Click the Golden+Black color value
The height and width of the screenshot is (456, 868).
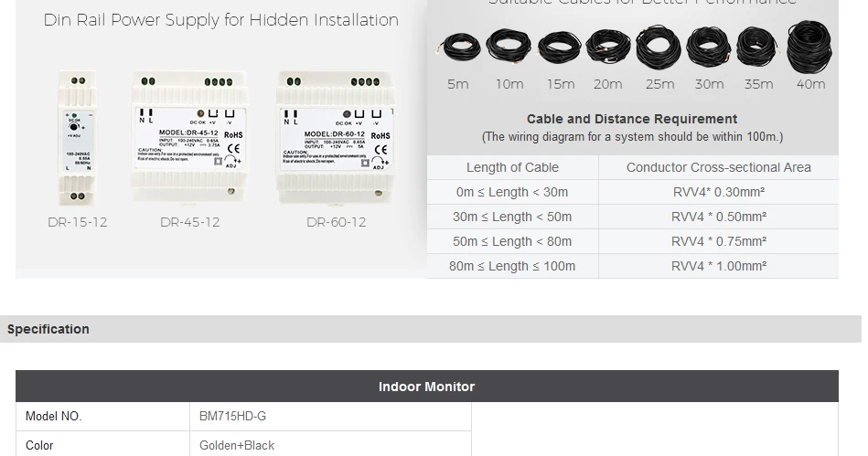point(237,445)
